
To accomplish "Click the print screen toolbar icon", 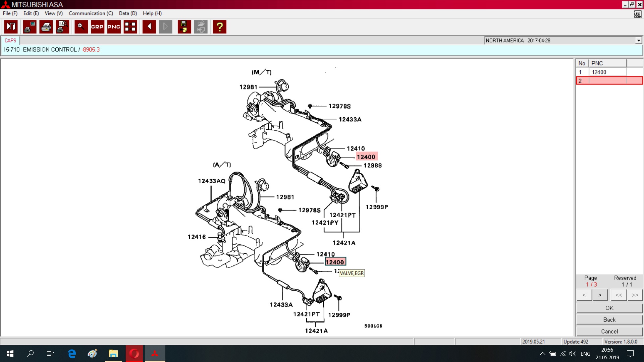I will (x=30, y=27).
